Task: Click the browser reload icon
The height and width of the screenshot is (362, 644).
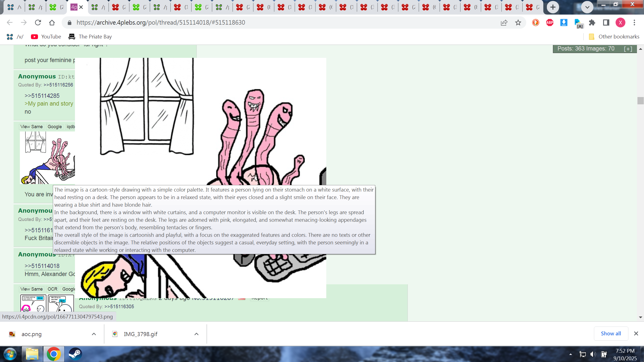Action: 38,23
